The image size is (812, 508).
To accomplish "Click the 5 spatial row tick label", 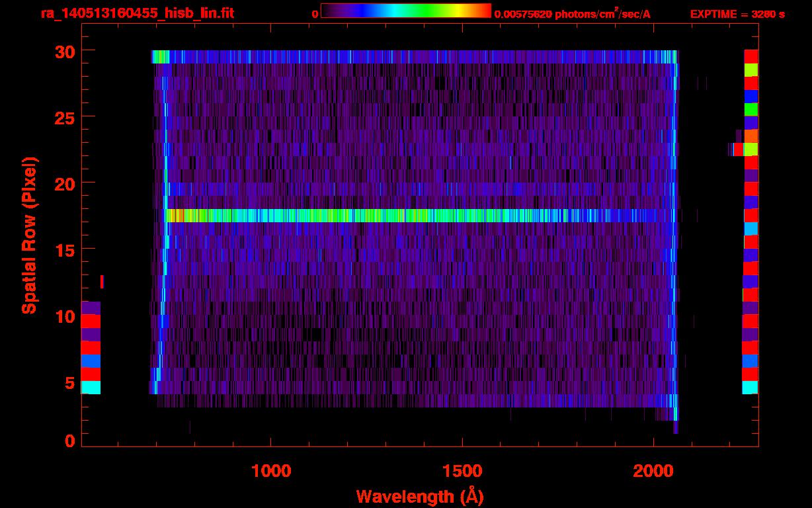I will 69,382.
